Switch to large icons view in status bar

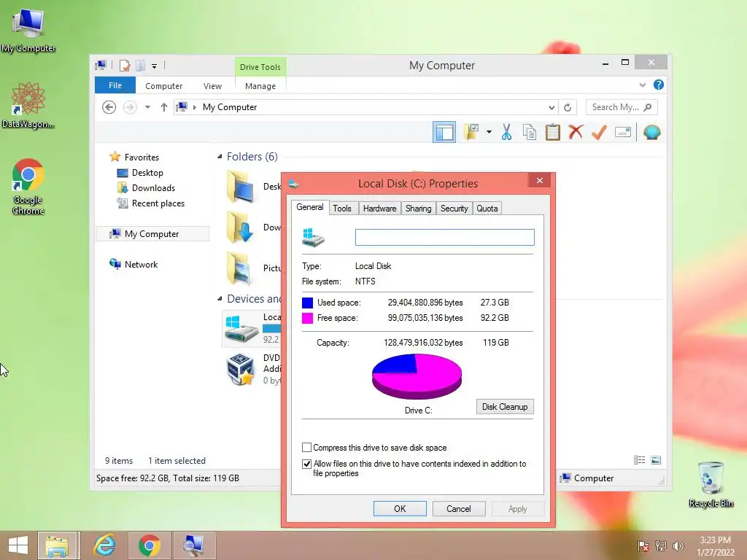(656, 460)
